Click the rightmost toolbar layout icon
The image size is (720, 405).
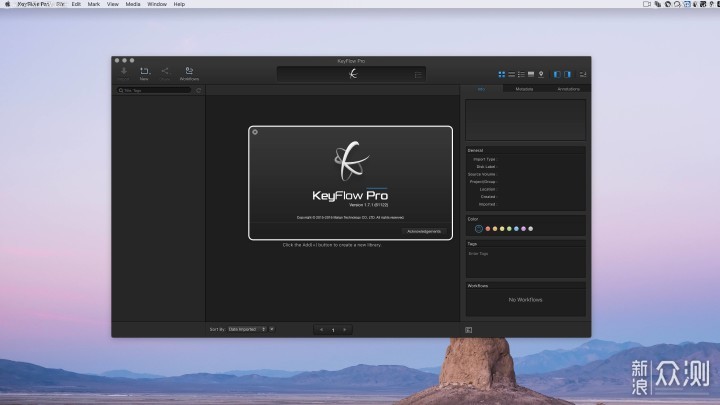[x=583, y=74]
